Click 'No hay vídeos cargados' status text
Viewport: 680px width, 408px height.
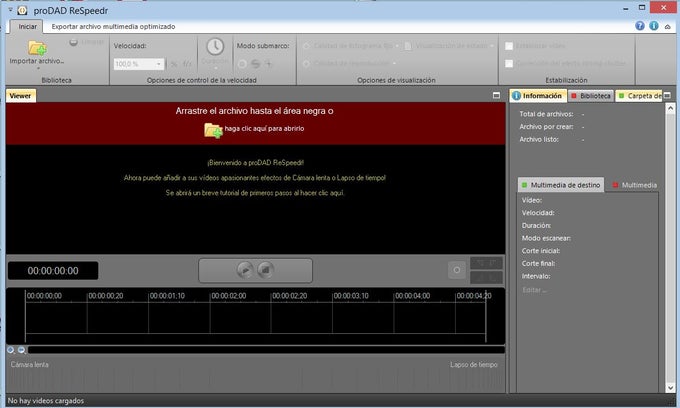[46, 401]
